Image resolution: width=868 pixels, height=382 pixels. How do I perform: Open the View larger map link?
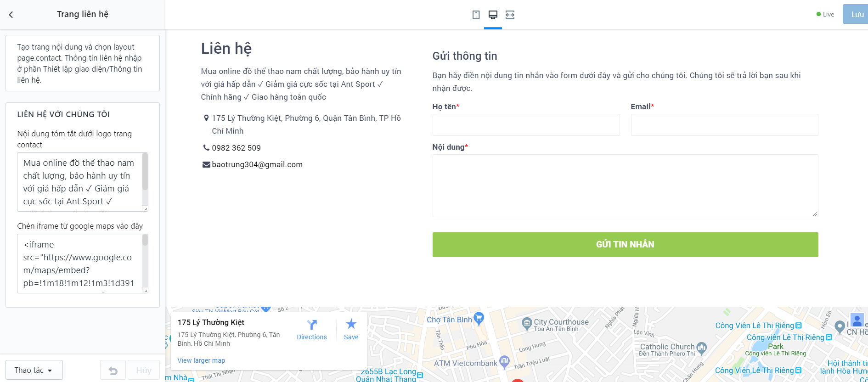(x=201, y=360)
